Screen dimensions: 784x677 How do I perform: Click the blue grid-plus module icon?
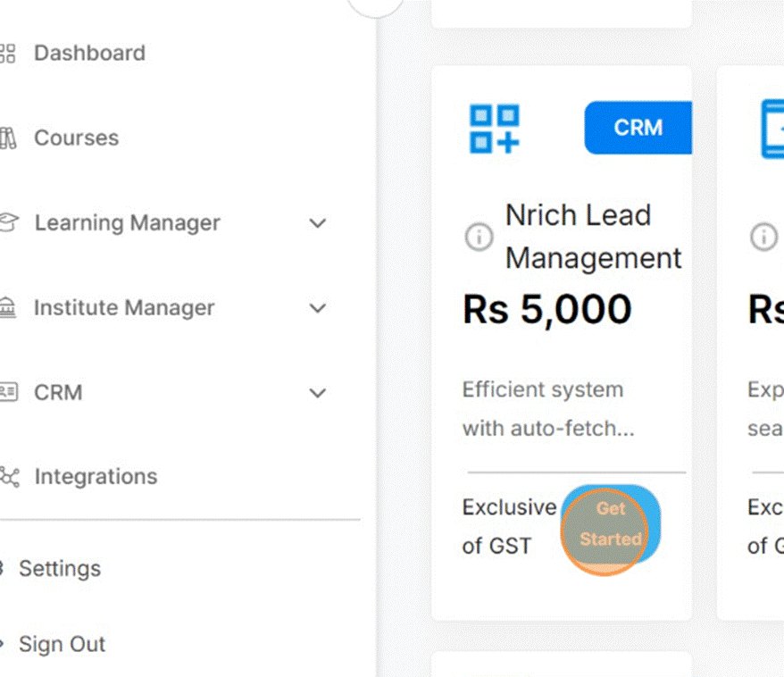coord(495,129)
